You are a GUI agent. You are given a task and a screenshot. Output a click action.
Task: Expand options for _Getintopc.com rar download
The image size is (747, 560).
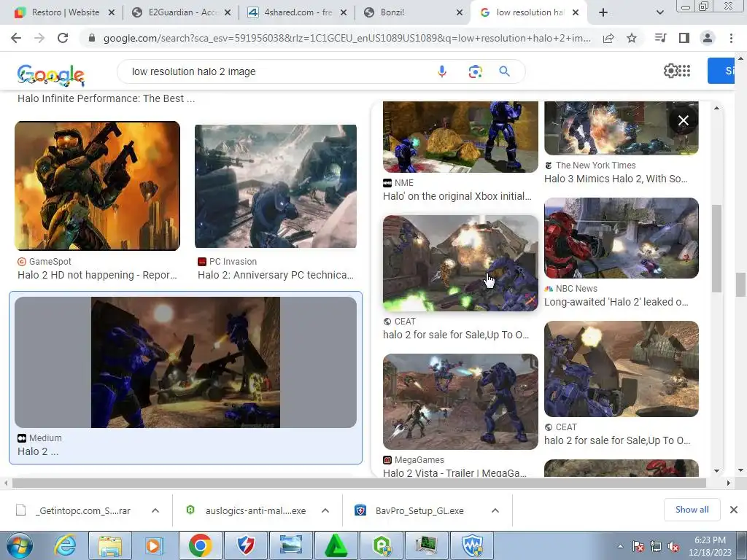pyautogui.click(x=155, y=510)
